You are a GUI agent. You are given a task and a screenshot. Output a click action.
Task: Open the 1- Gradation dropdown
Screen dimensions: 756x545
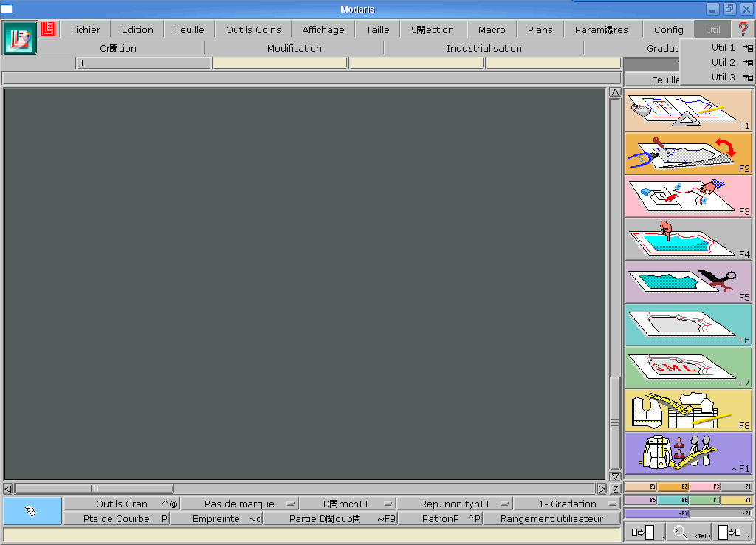(x=568, y=504)
